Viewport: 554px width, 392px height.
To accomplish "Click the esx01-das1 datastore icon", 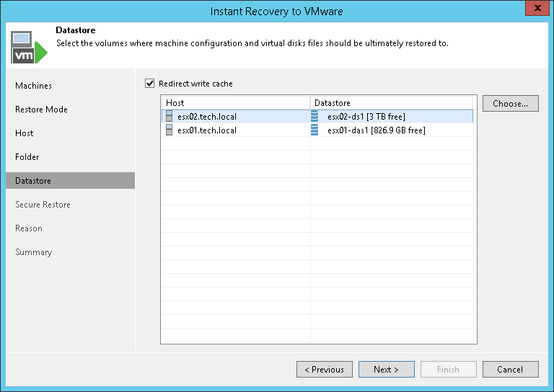I will [315, 130].
